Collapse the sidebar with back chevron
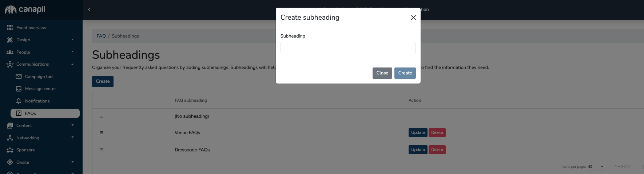 tap(89, 10)
